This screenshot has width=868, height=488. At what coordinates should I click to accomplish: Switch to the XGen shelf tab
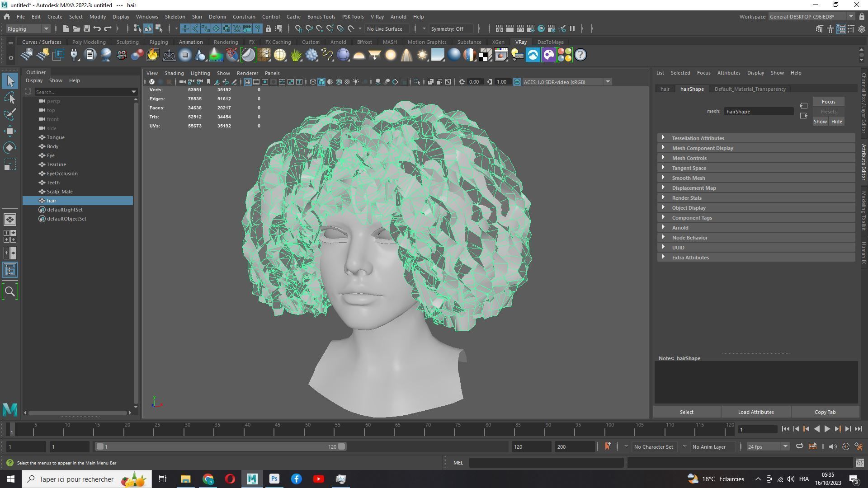498,42
